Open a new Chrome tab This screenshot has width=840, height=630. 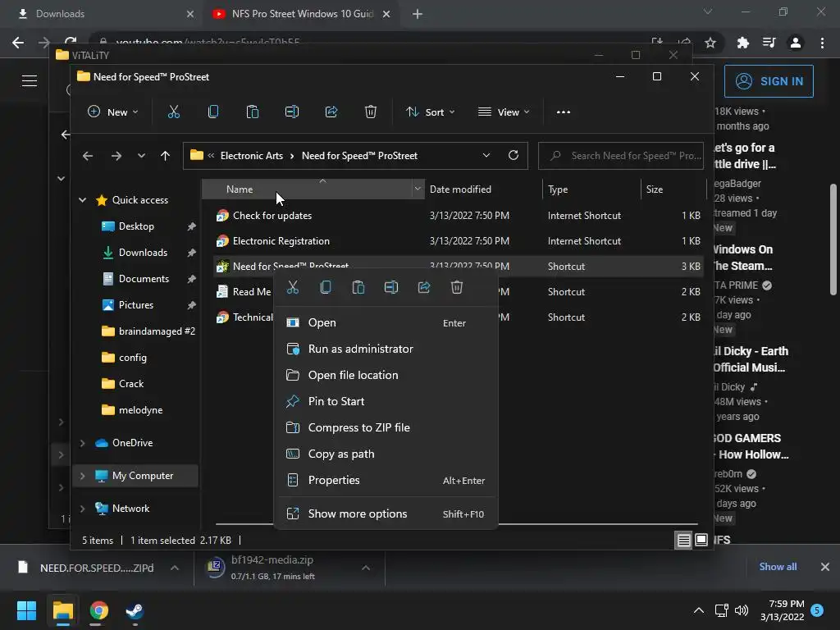[x=418, y=14]
